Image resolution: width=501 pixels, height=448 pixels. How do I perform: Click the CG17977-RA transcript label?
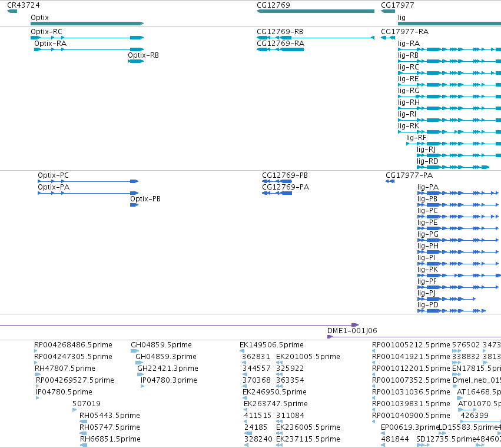405,32
